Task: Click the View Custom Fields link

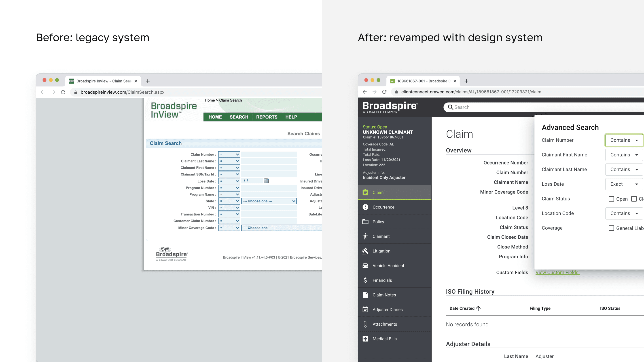Action: coord(557,272)
